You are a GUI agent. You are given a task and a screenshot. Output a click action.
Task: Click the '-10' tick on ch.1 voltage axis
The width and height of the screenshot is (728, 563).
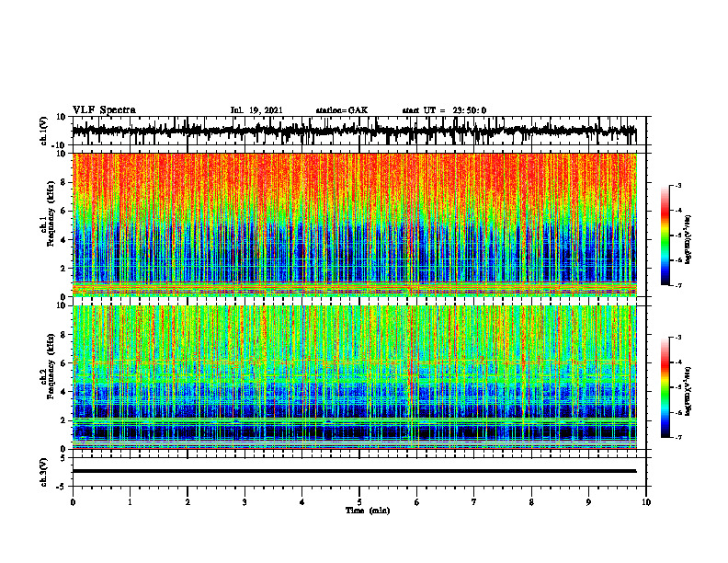click(x=60, y=144)
